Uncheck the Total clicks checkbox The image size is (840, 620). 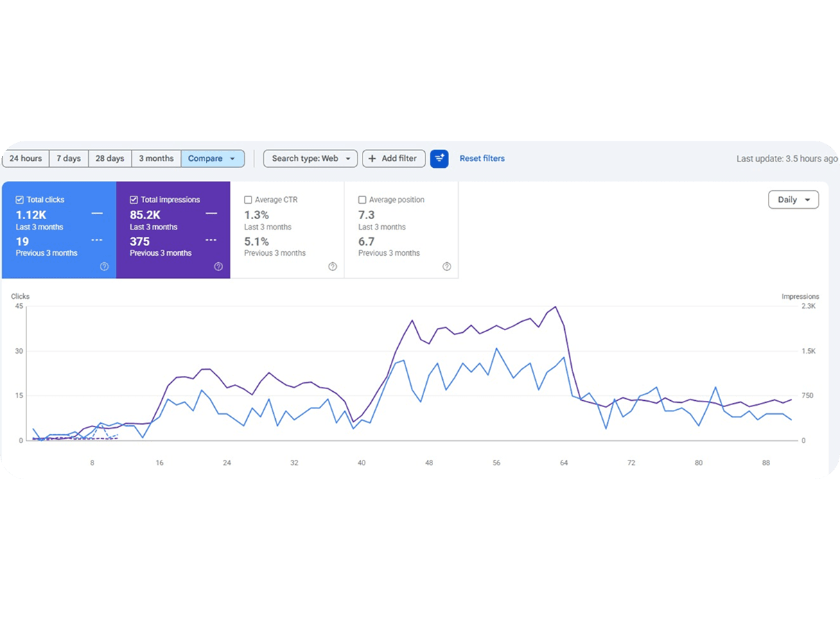(x=19, y=200)
